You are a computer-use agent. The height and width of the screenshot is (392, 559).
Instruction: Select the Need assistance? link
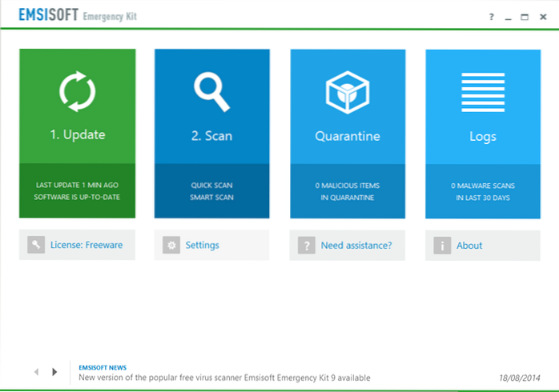[x=356, y=246]
